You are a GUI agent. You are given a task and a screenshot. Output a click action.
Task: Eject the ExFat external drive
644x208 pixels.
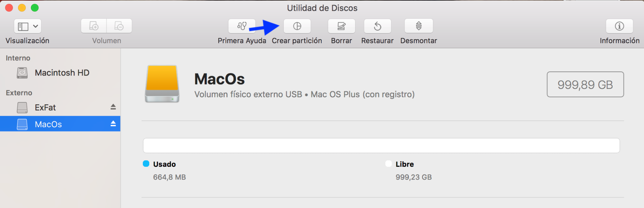tap(113, 107)
